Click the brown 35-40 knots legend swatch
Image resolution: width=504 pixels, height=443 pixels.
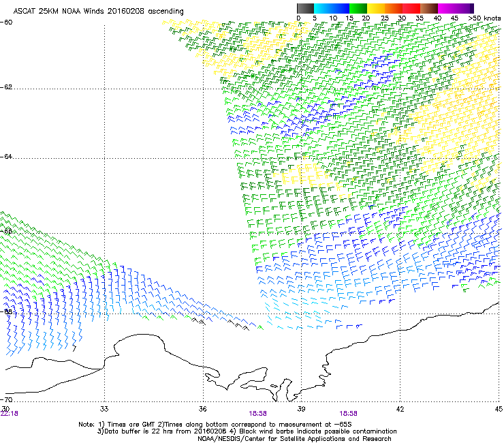point(429,8)
